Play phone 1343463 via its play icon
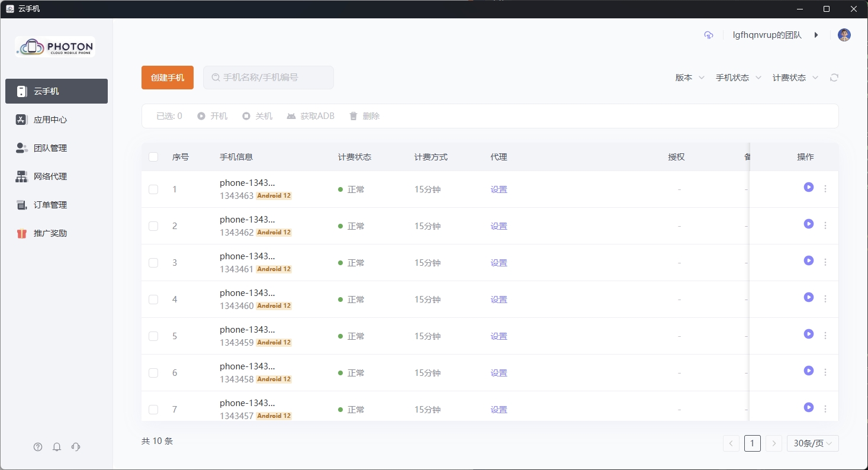The width and height of the screenshot is (868, 470). (x=808, y=186)
